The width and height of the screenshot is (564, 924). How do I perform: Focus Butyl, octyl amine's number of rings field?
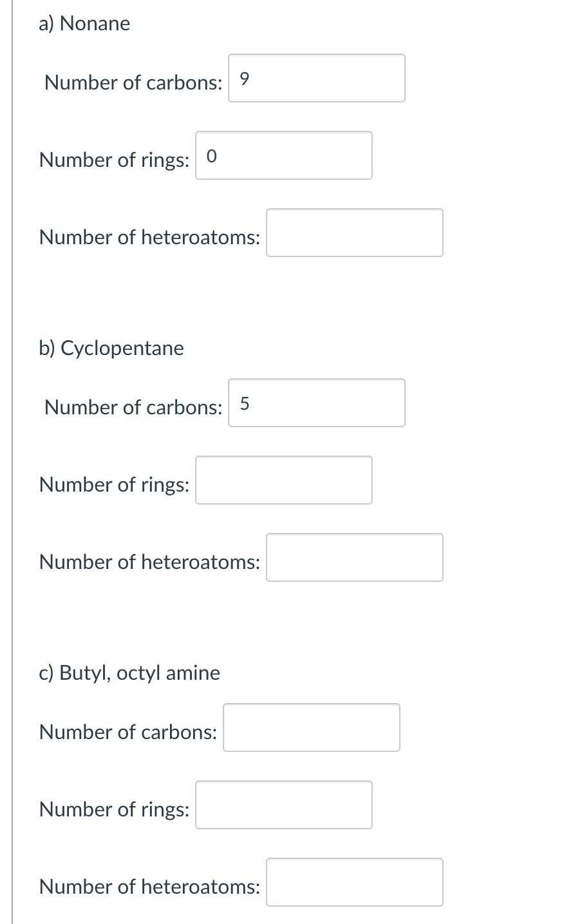pyautogui.click(x=283, y=805)
